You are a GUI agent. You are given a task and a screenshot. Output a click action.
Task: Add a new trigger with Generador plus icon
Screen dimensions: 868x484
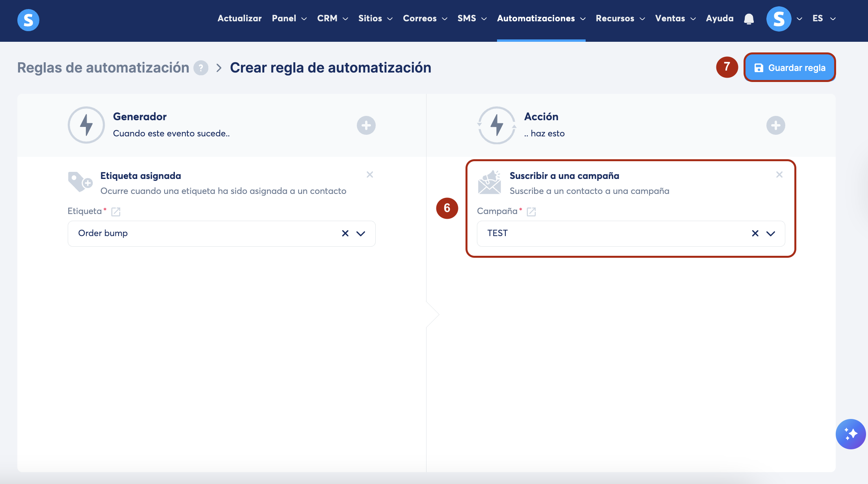[366, 125]
